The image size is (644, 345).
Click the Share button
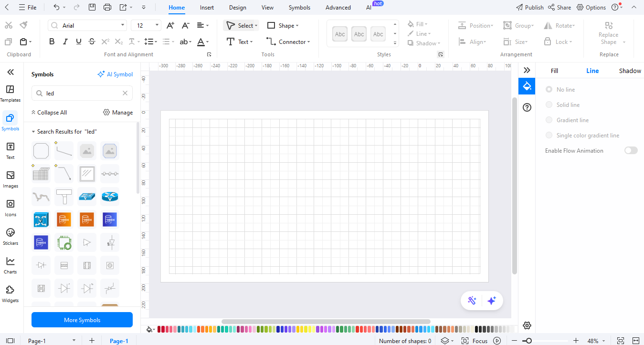560,7
